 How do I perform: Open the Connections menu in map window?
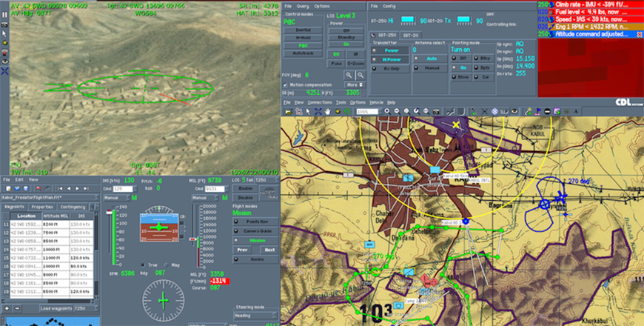319,102
